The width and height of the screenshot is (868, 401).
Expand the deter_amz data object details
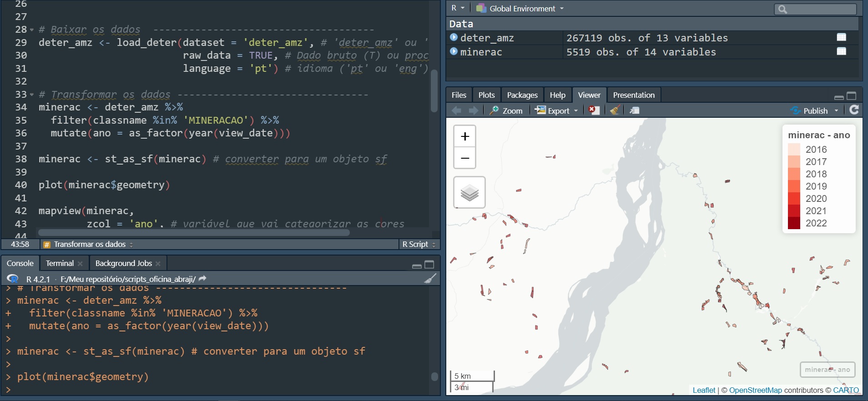tap(454, 37)
